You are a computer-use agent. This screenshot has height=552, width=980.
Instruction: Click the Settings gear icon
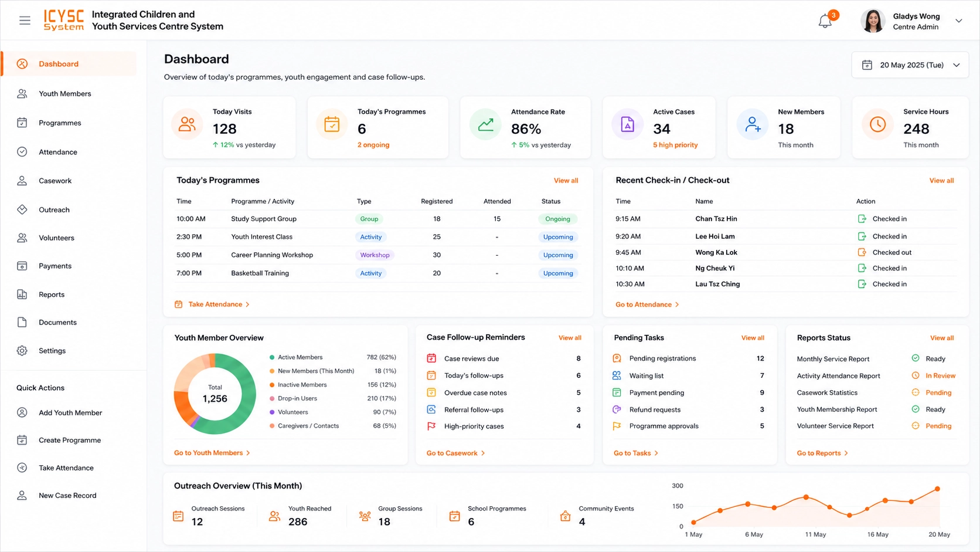click(22, 351)
